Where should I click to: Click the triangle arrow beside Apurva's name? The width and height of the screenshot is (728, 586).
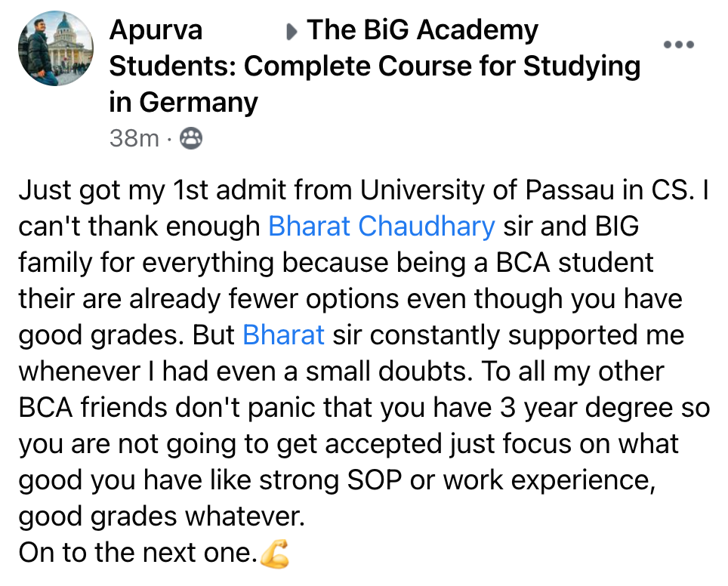292,32
